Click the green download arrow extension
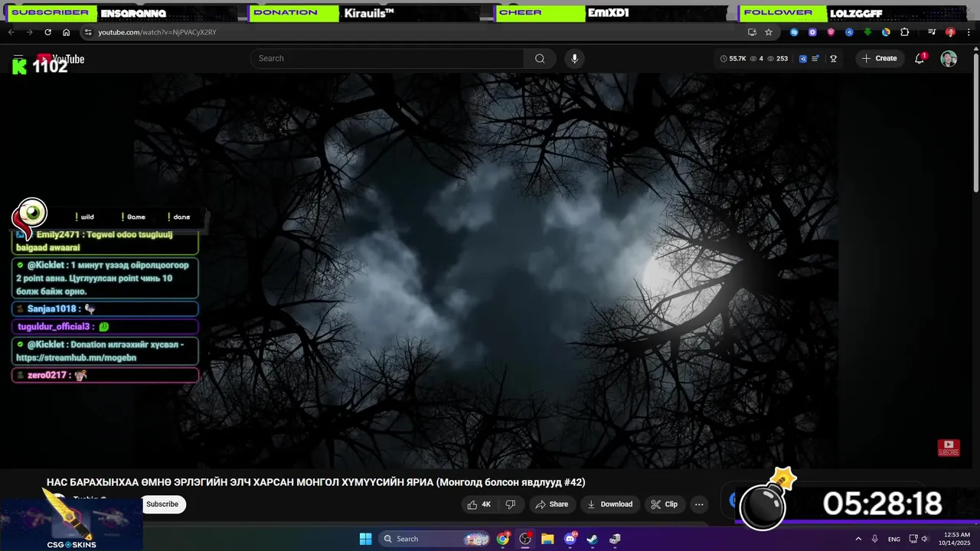The width and height of the screenshot is (980, 551). click(867, 32)
